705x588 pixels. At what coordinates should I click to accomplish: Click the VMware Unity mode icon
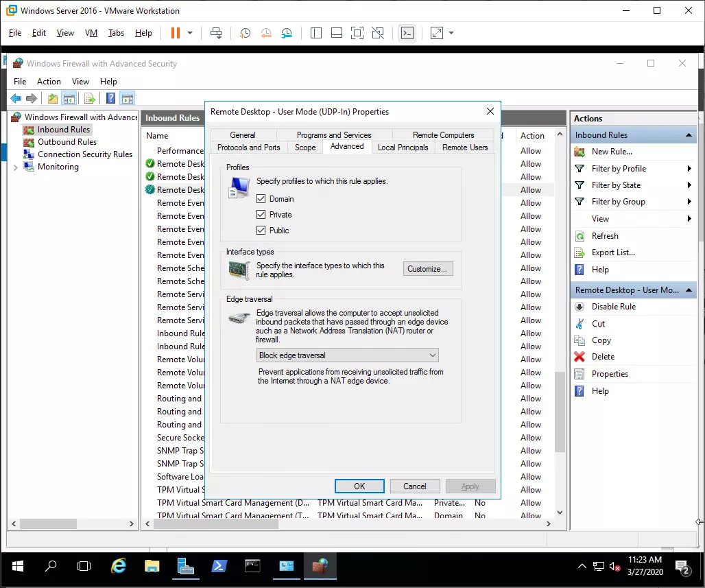pyautogui.click(x=378, y=33)
